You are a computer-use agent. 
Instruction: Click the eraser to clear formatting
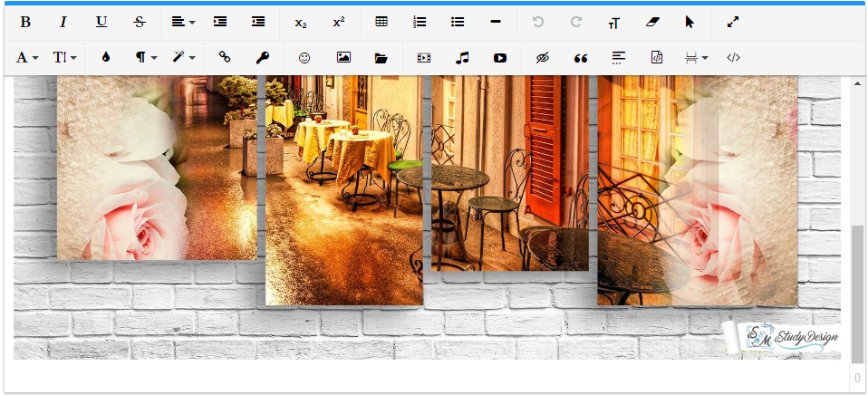click(652, 22)
